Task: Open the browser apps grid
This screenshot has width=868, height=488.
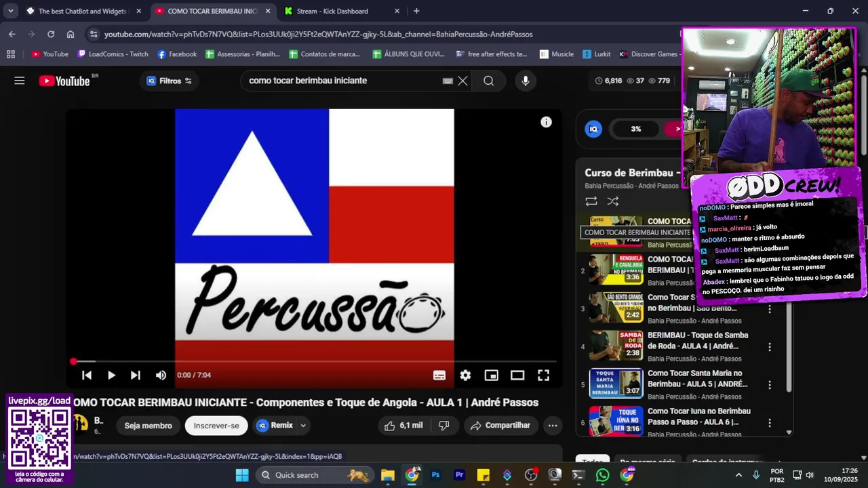Action: (10, 54)
